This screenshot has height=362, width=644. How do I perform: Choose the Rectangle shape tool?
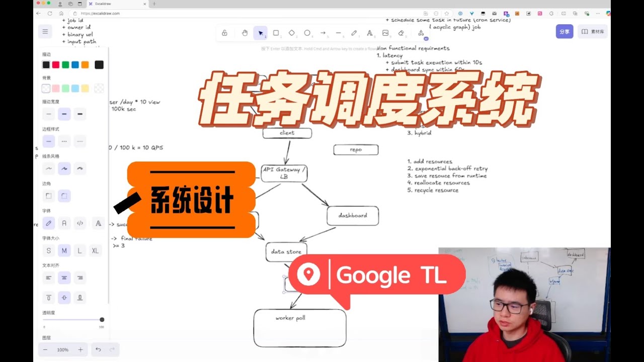tap(276, 33)
